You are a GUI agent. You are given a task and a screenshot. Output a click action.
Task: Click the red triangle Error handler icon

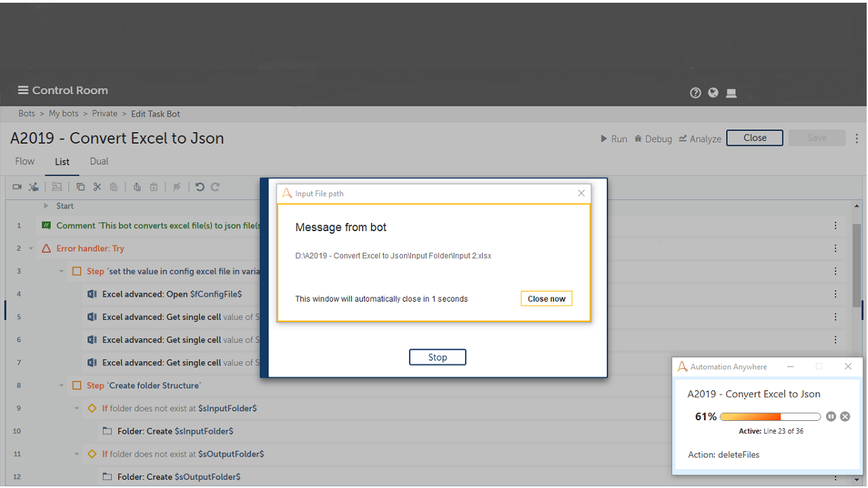[46, 248]
